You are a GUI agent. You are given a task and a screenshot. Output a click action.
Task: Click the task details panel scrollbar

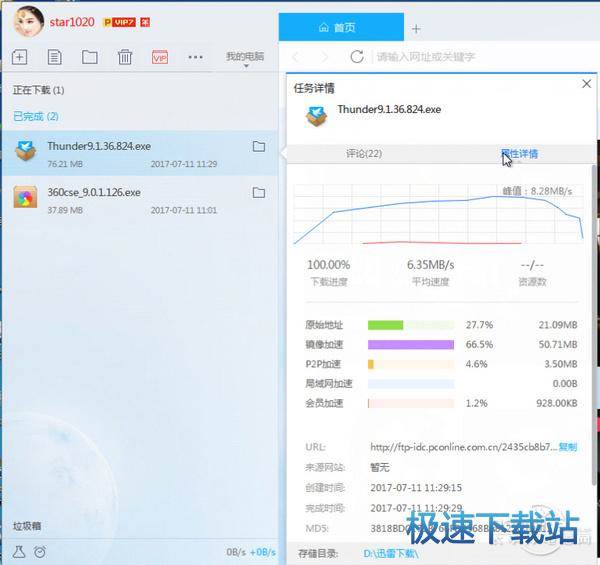coord(596,325)
